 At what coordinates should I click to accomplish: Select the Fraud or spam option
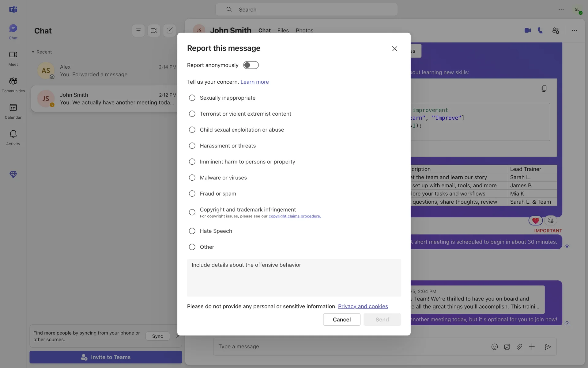[x=192, y=194]
